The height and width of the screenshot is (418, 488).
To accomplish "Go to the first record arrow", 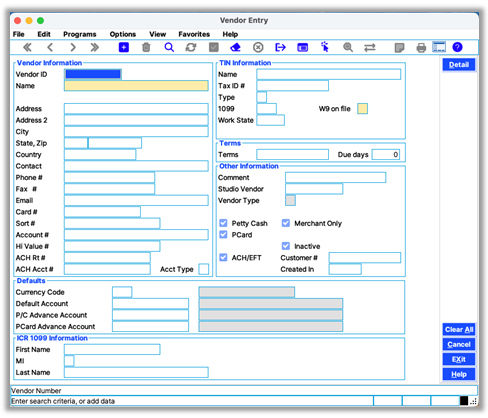I will [x=27, y=47].
